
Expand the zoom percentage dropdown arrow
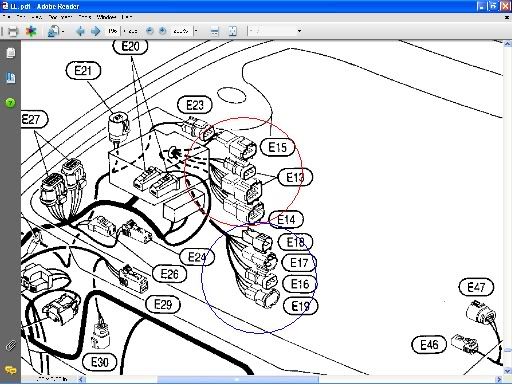point(196,31)
